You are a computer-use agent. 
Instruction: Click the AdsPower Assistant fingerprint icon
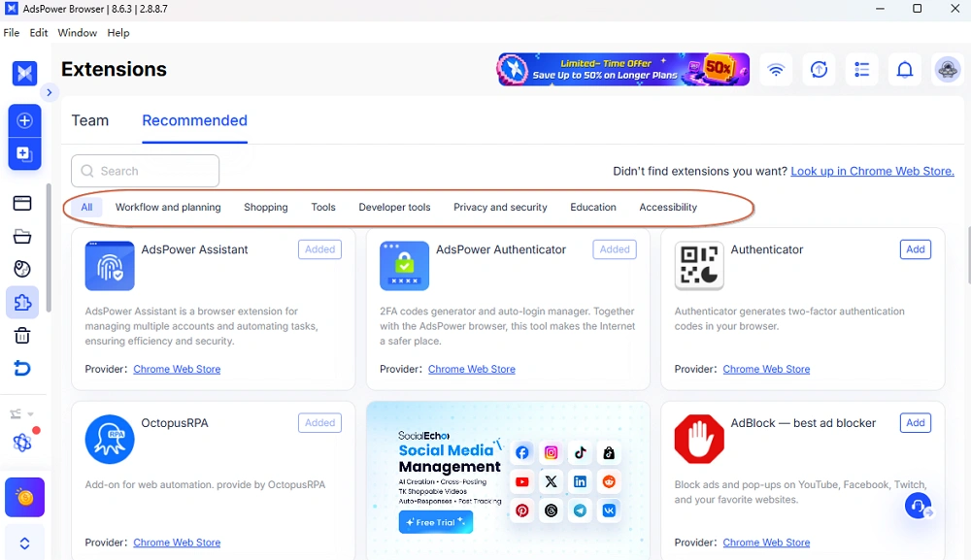tap(110, 266)
